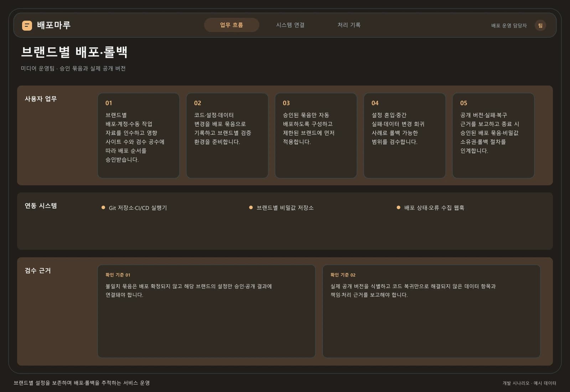Click the footer 브랜드별 설정을 보존하며 text
The width and height of the screenshot is (570, 392).
coord(82,383)
